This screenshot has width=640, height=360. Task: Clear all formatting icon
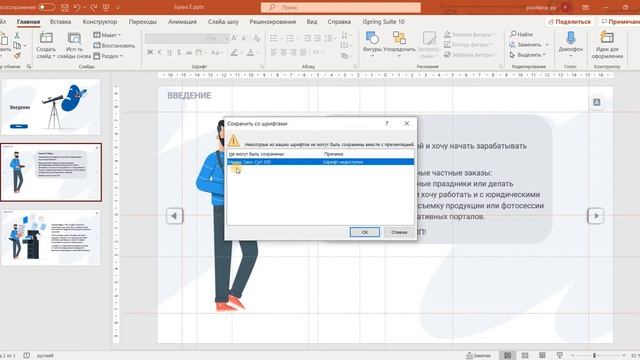[x=256, y=38]
